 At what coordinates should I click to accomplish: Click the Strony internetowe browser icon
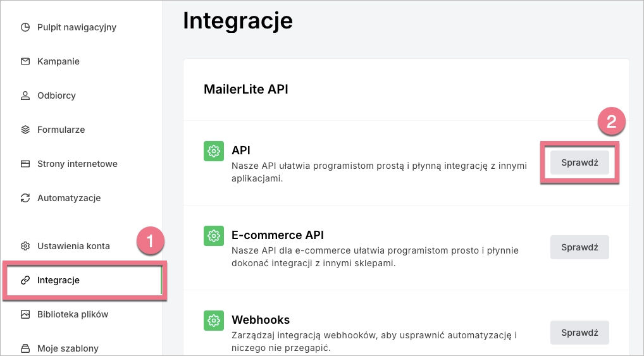(25, 164)
